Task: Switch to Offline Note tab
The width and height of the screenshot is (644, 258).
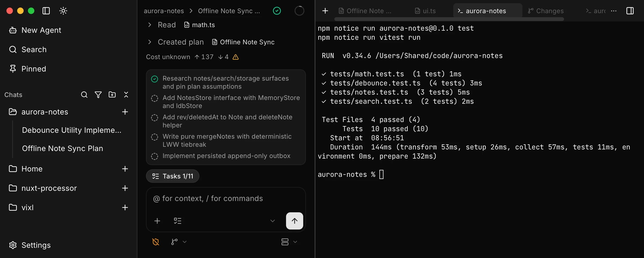Action: 365,11
